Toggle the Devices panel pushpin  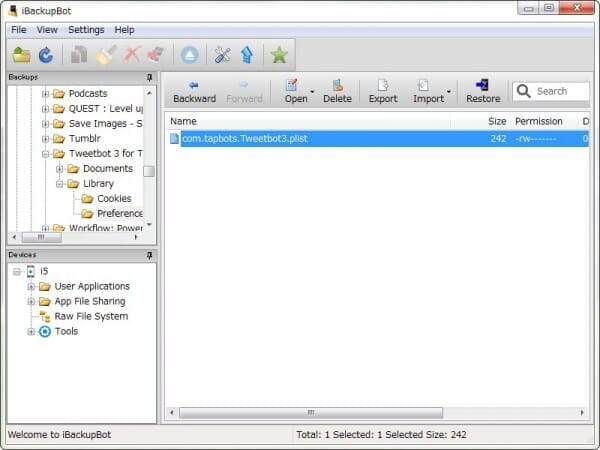click(149, 255)
